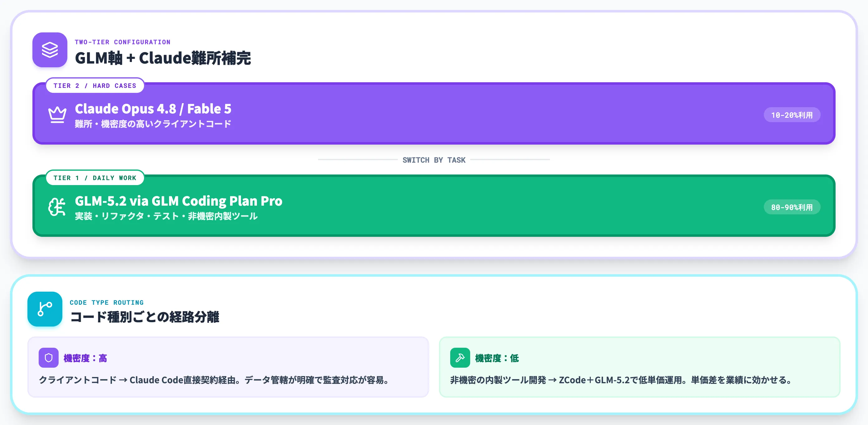Click the TWO-TIER CONFIGURATION label
The height and width of the screenshot is (425, 868).
[123, 42]
